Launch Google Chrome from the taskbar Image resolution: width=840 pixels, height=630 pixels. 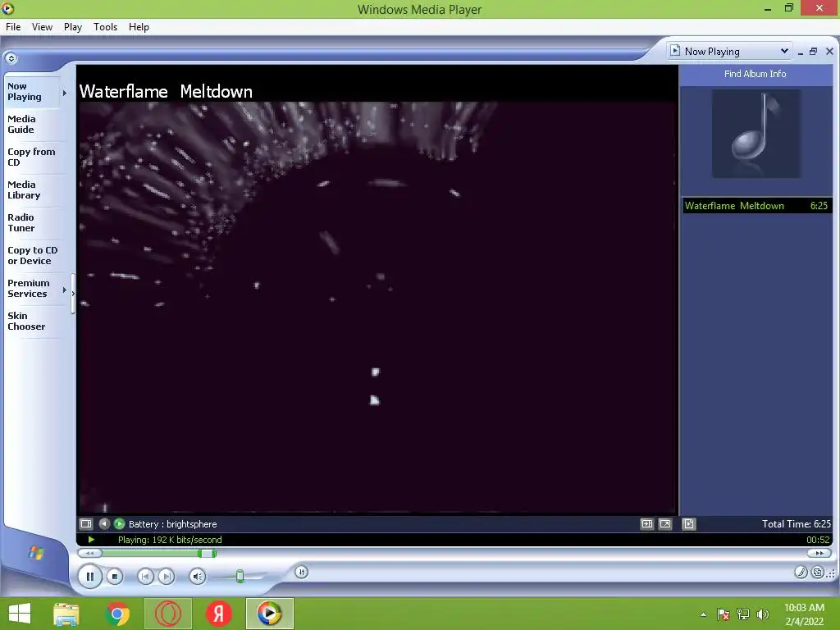[117, 614]
